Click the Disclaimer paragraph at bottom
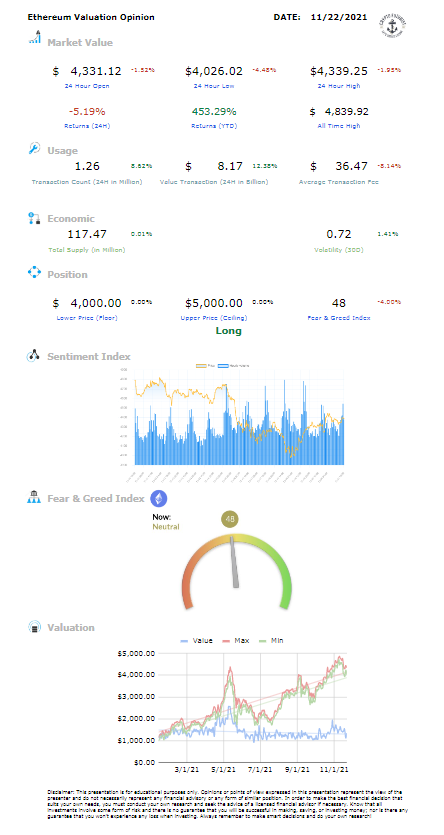Viewport: 444px width, 835px height. click(x=228, y=803)
